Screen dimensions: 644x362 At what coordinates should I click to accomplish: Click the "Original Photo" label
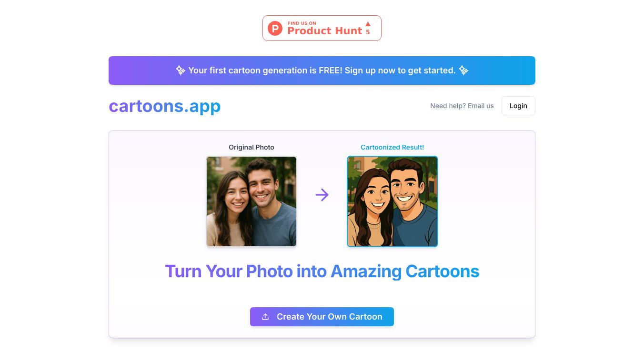point(252,147)
